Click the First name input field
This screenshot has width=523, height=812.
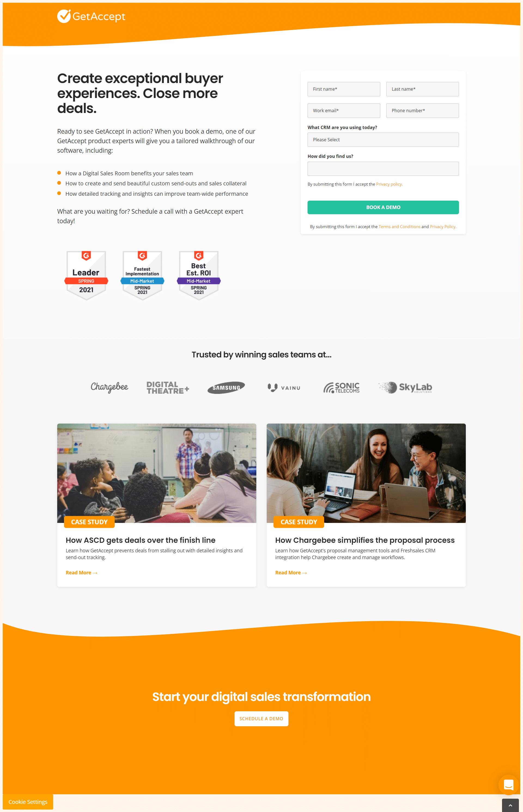343,89
